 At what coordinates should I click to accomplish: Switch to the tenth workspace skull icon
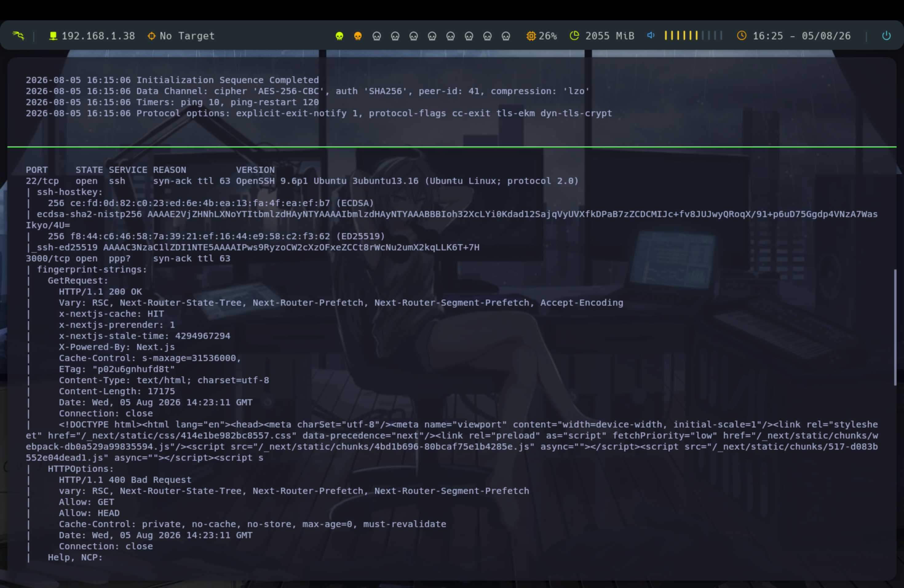[506, 36]
